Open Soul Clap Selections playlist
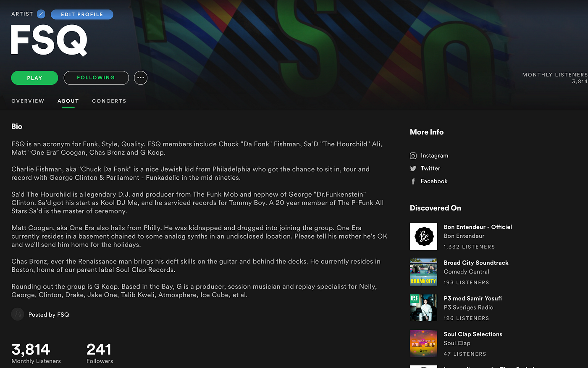This screenshot has width=588, height=368. click(473, 334)
